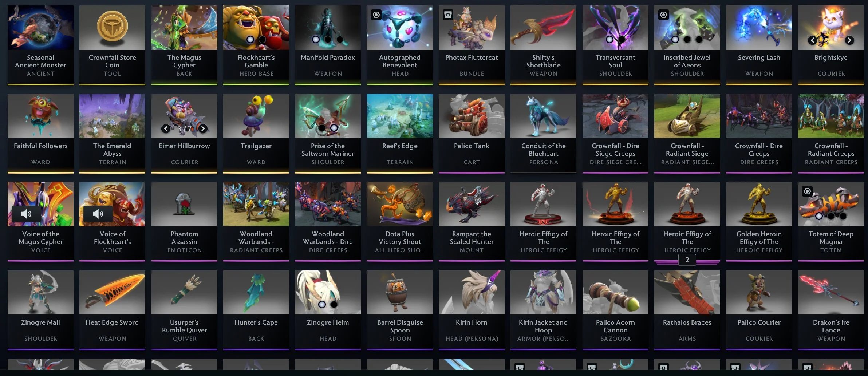The height and width of the screenshot is (376, 868).
Task: Select second style dot on Transversant Soul
Action: click(622, 39)
